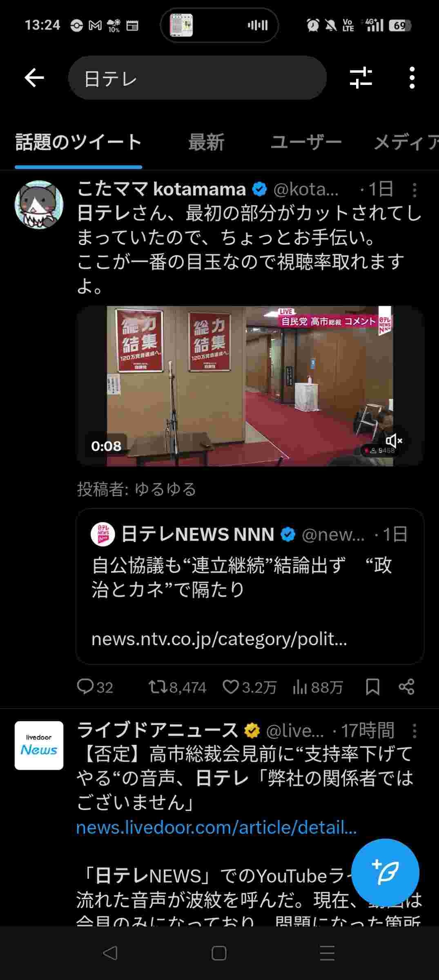Viewport: 439px width, 980px height.
Task: Open the search overflow menu
Action: click(x=412, y=78)
